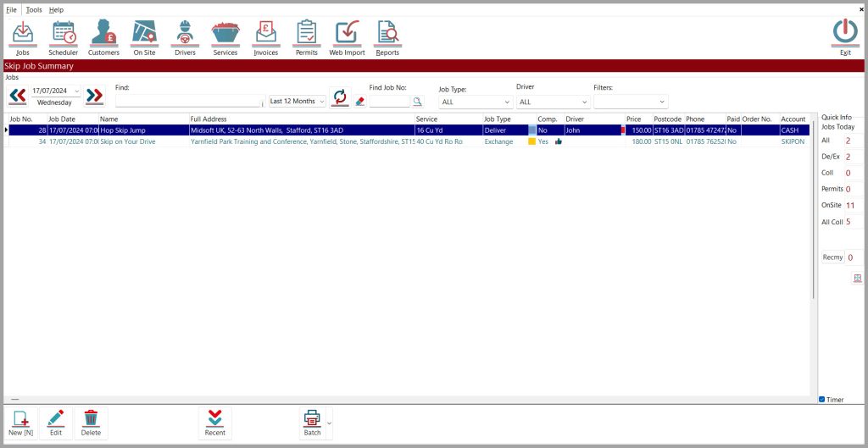Sort by the Postcode column header
Image resolution: width=868 pixels, height=448 pixels.
click(x=668, y=119)
